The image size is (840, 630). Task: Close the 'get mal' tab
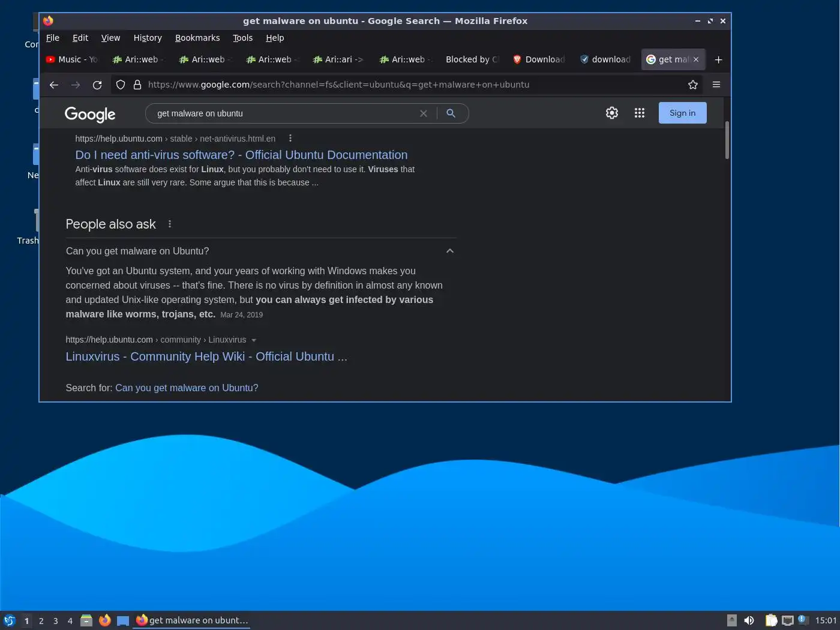click(x=696, y=59)
